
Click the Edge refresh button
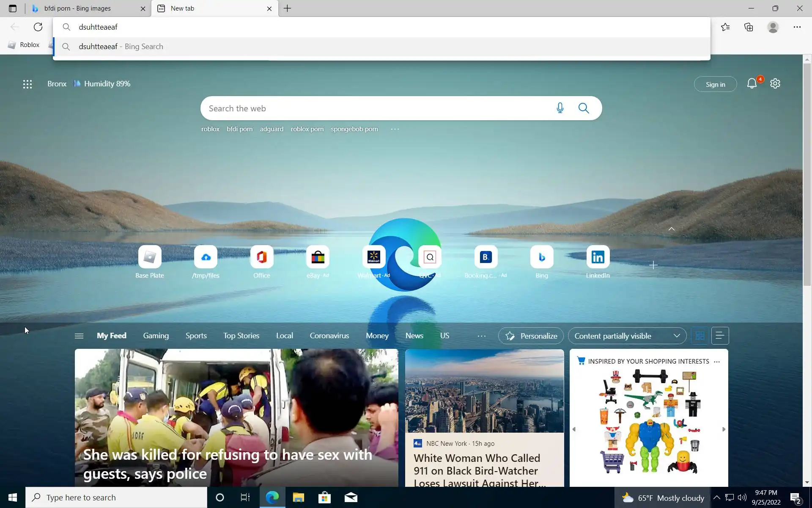[38, 27]
